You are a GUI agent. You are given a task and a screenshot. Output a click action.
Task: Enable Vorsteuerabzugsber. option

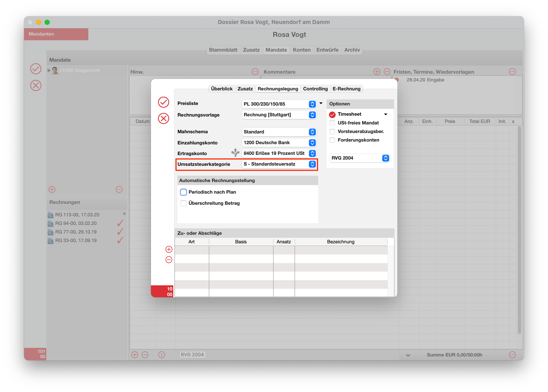(332, 132)
